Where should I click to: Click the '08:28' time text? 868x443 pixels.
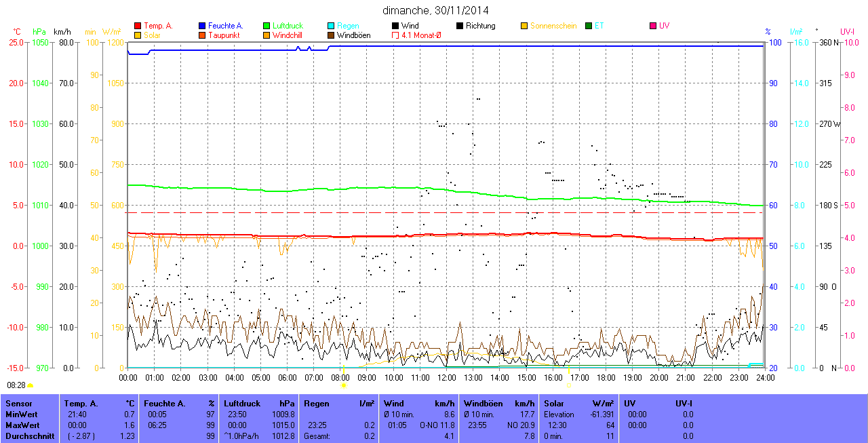(x=16, y=385)
